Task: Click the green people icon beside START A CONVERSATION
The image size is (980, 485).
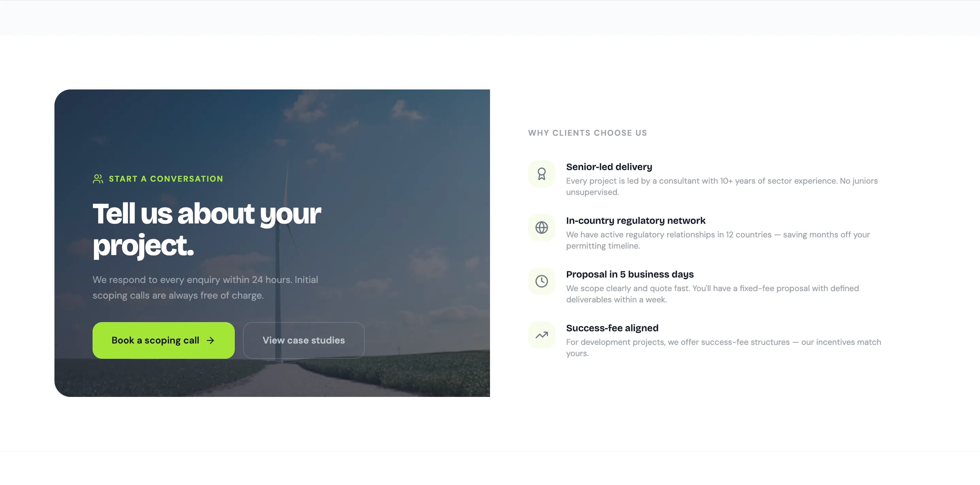Action: coord(98,179)
